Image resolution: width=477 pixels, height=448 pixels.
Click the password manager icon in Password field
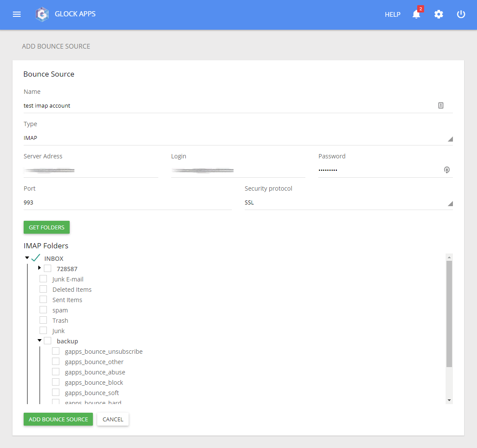(x=447, y=170)
